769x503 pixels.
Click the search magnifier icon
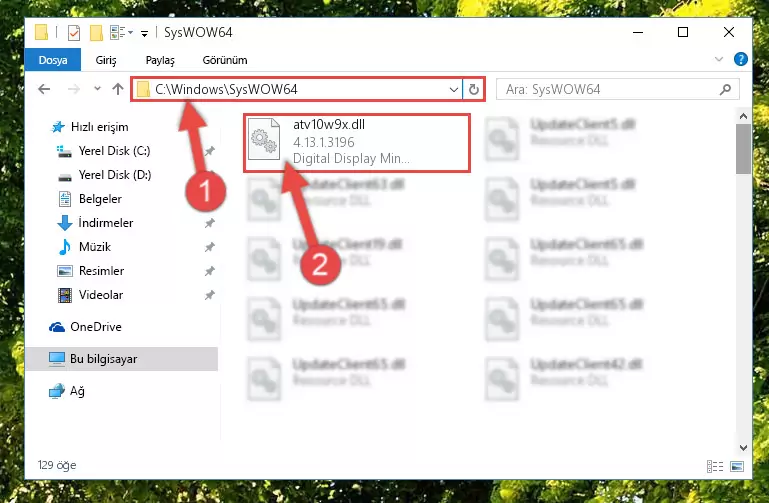pos(725,89)
